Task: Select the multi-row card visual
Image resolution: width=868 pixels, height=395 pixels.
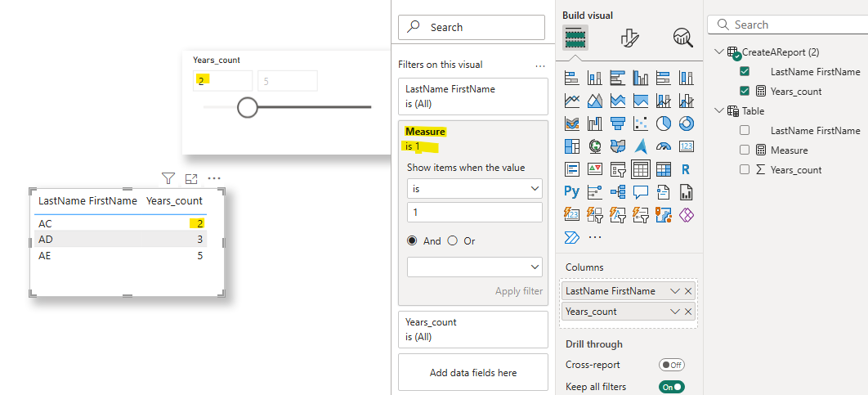Action: (572, 169)
